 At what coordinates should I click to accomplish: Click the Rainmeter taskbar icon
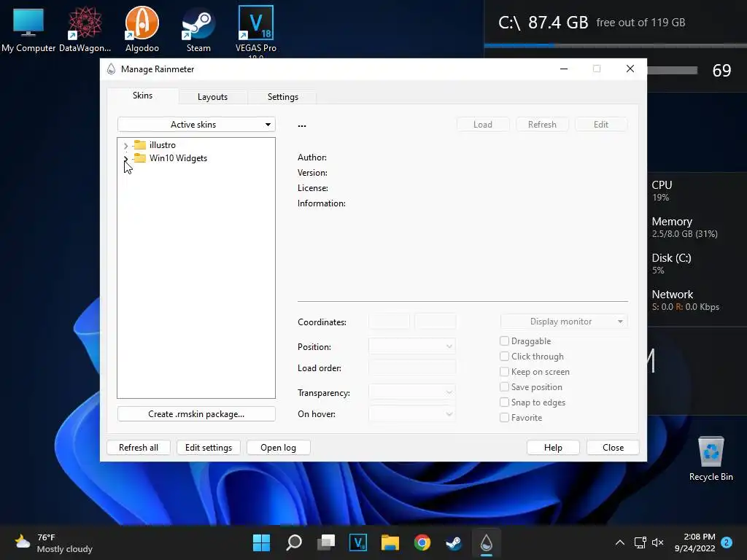tap(486, 542)
